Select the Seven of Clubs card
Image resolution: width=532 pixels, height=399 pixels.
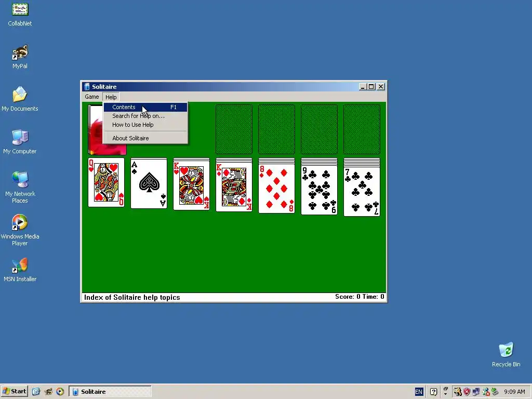362,191
